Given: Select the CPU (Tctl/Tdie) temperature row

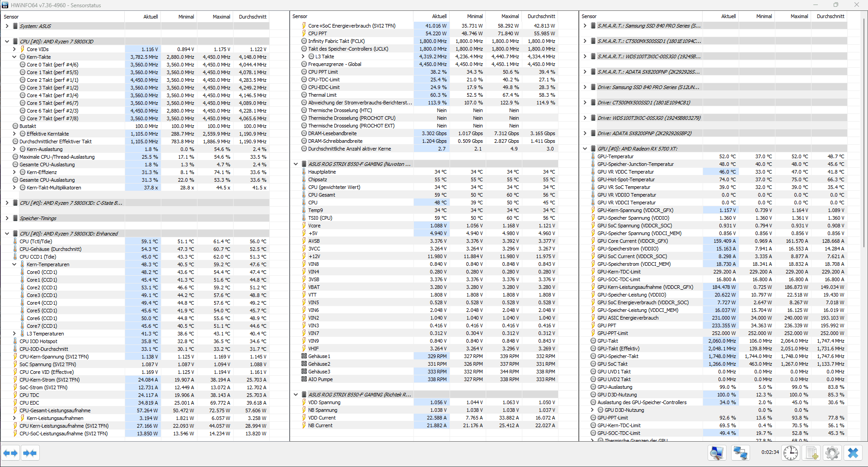Looking at the screenshot, I should pyautogui.click(x=135, y=241).
